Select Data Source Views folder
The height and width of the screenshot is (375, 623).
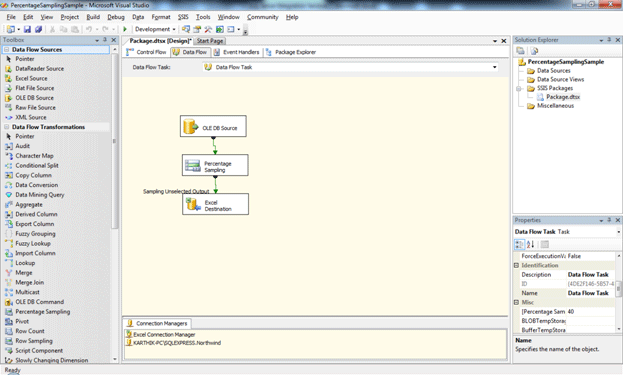coord(560,80)
